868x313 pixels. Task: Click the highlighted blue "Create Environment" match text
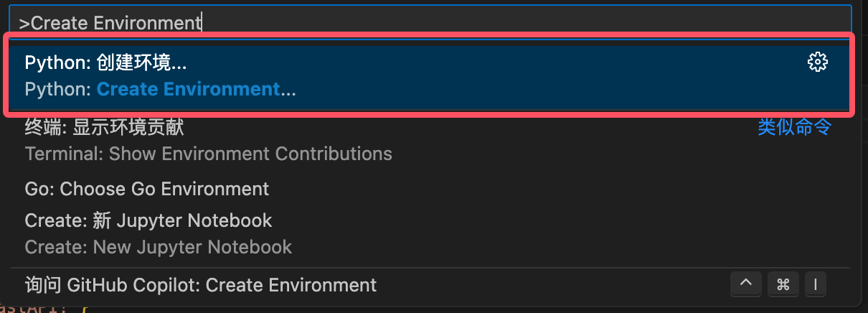[x=188, y=90]
